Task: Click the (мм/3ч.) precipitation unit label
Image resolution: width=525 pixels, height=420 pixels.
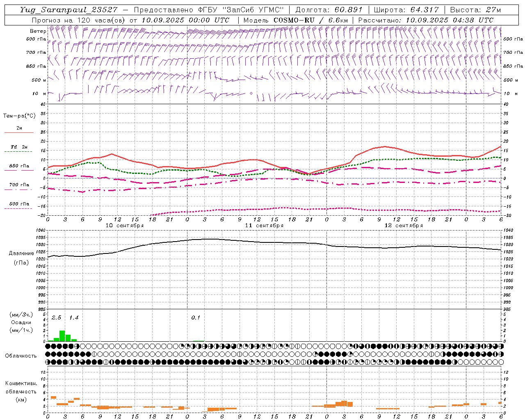Action: click(21, 315)
